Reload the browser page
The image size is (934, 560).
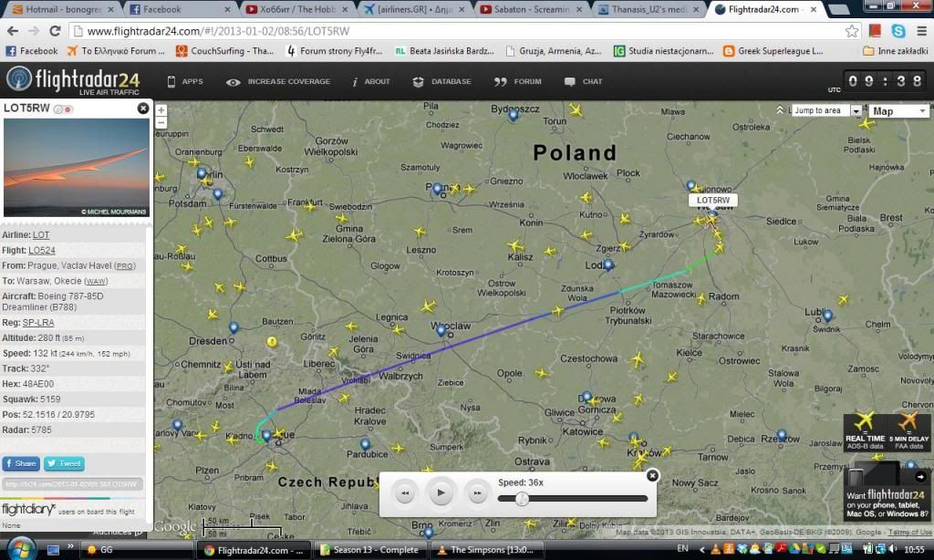coord(55,31)
